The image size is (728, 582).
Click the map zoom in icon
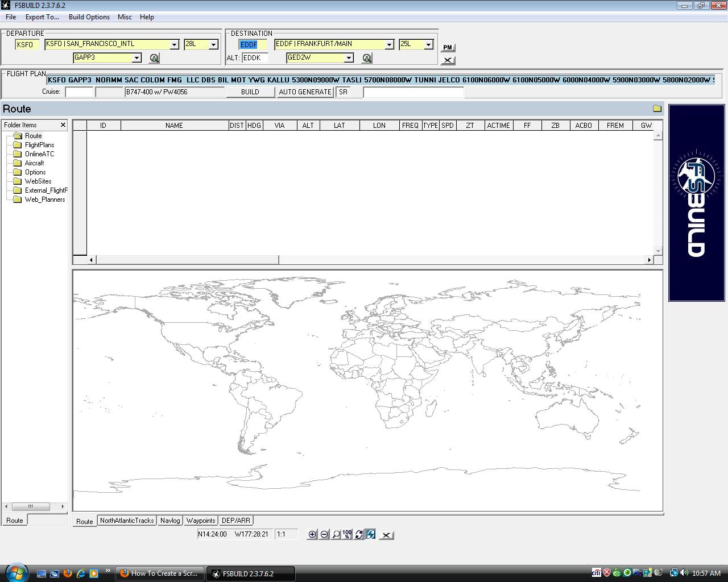tap(312, 534)
